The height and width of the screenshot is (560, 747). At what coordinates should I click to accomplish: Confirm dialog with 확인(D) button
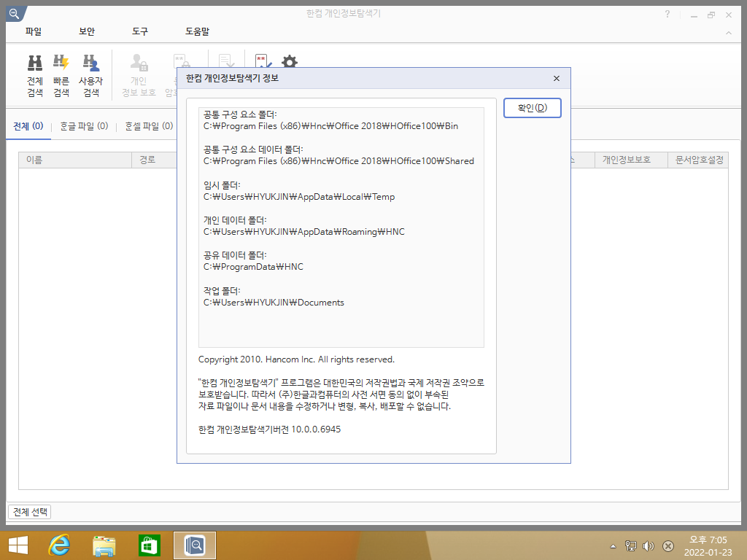(532, 108)
